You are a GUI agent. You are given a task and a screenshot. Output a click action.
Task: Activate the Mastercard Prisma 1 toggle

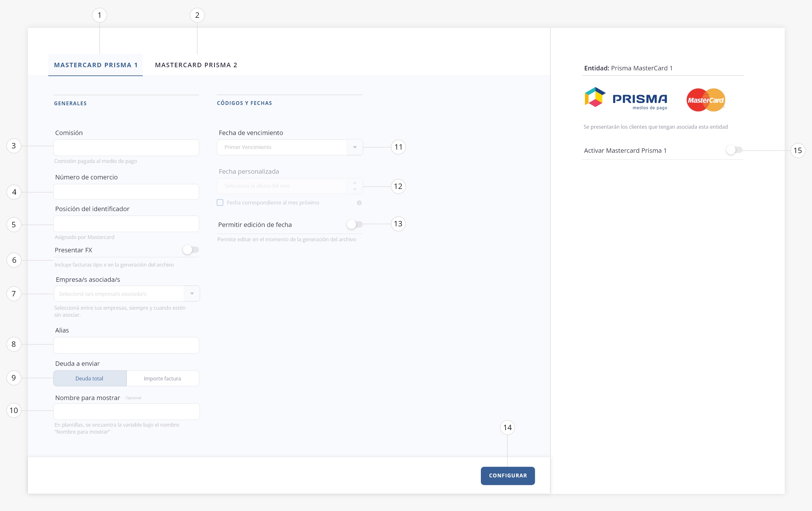(x=734, y=150)
